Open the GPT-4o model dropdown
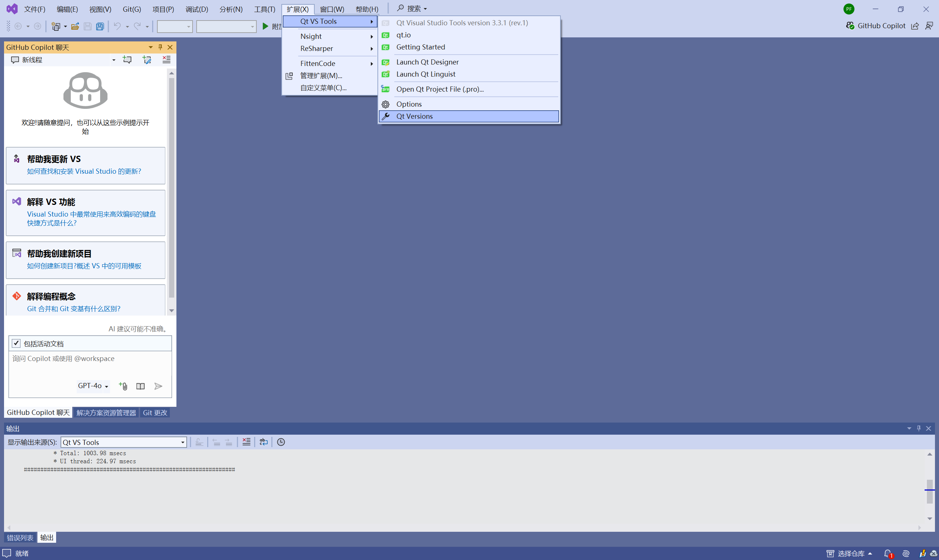The image size is (939, 560). [x=93, y=386]
